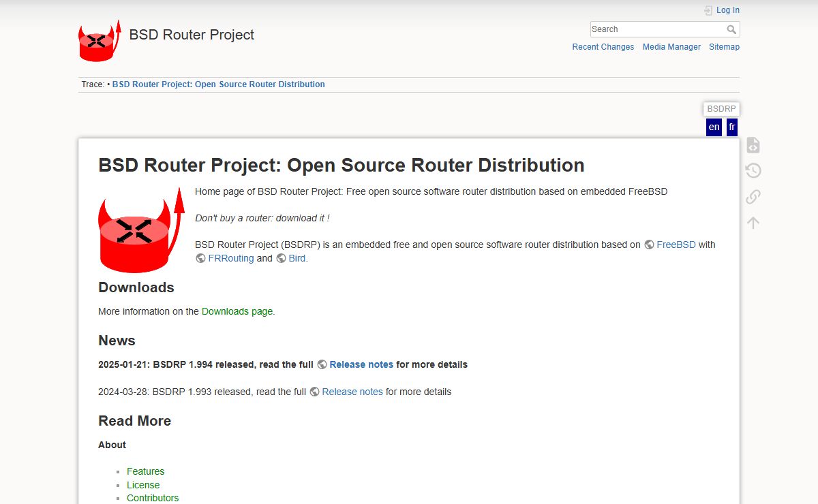
Task: Click the search magnifier icon
Action: pos(731,29)
